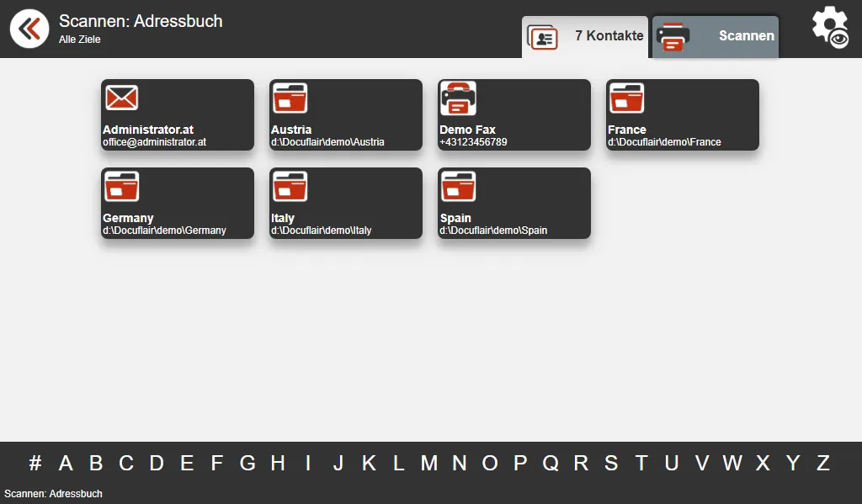
Task: Open settings gear with eye icon
Action: pos(829,28)
